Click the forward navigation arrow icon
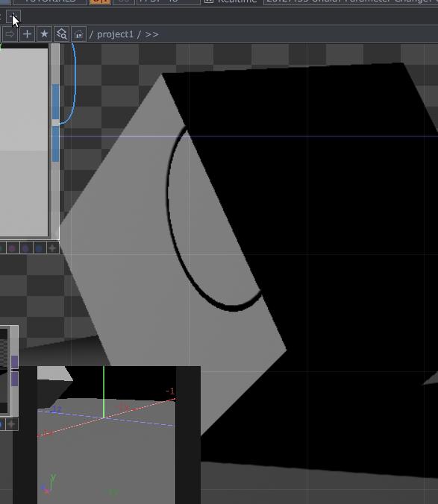The image size is (438, 504). click(10, 34)
